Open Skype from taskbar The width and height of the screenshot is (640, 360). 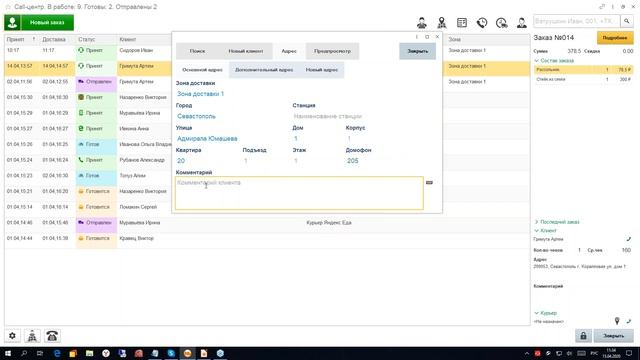[x=171, y=353]
